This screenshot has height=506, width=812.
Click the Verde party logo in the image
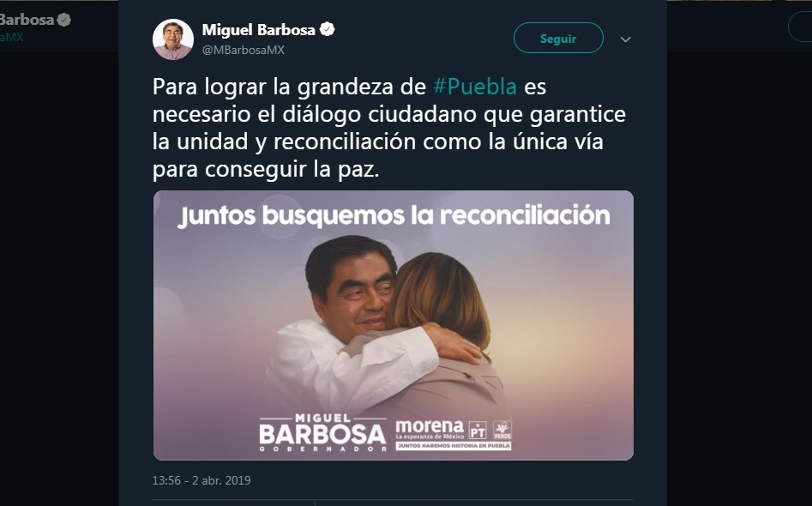[x=502, y=431]
